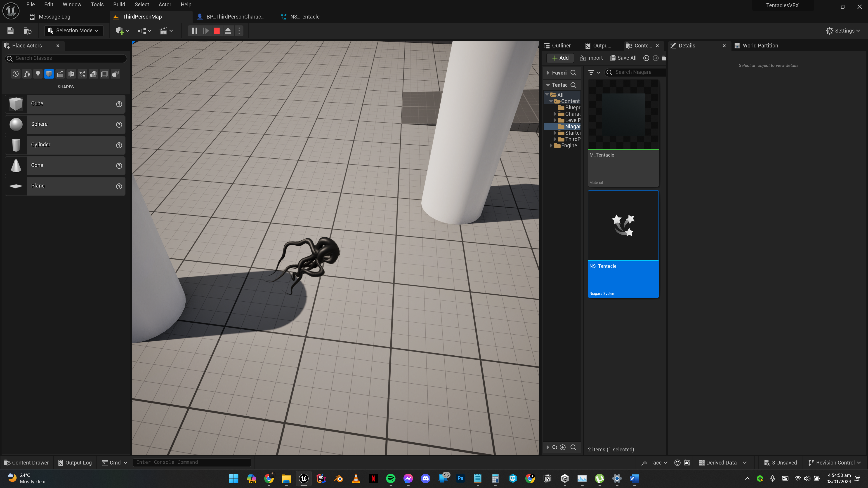The height and width of the screenshot is (488, 868).
Task: Open the Selection Mode dropdown
Action: click(74, 31)
